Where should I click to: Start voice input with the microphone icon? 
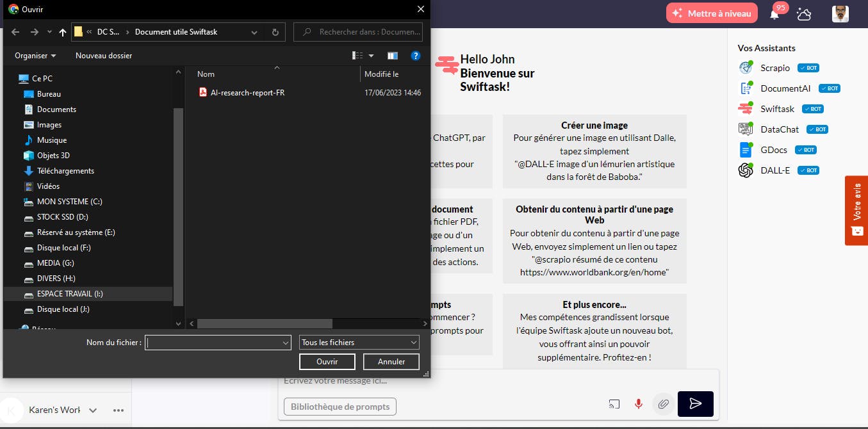click(638, 404)
